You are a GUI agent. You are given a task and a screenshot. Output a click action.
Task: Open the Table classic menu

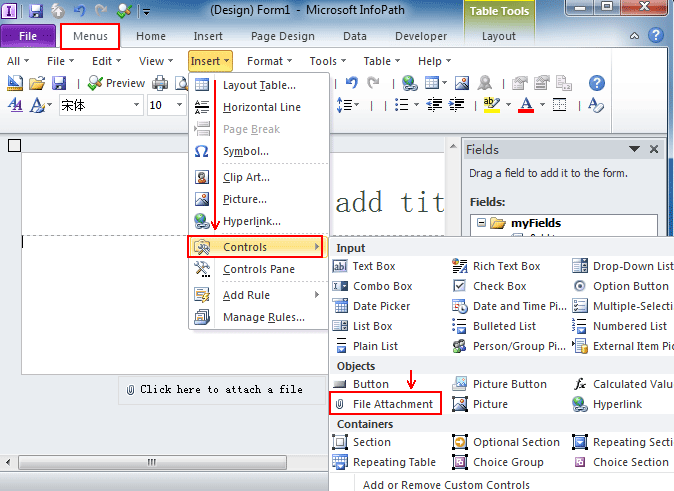point(381,61)
